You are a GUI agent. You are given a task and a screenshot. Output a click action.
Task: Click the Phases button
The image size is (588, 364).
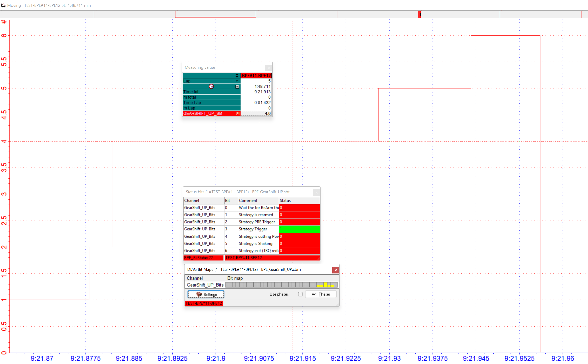[321, 294]
